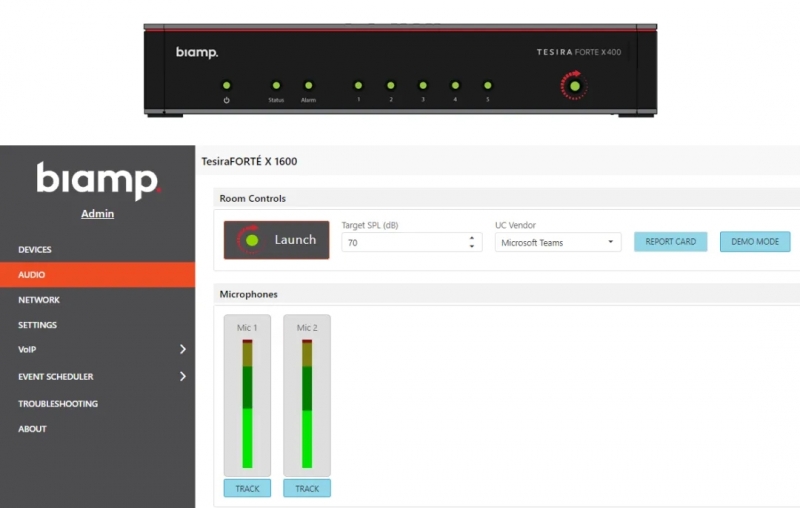Screen dimensions: 800x508
Task: Select the Mic 2 level meter
Action: [307, 404]
